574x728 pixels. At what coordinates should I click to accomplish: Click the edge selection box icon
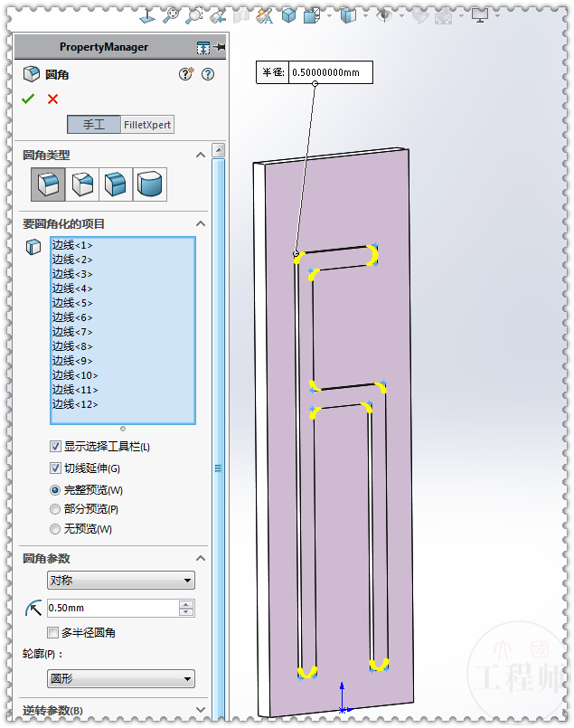tap(33, 247)
